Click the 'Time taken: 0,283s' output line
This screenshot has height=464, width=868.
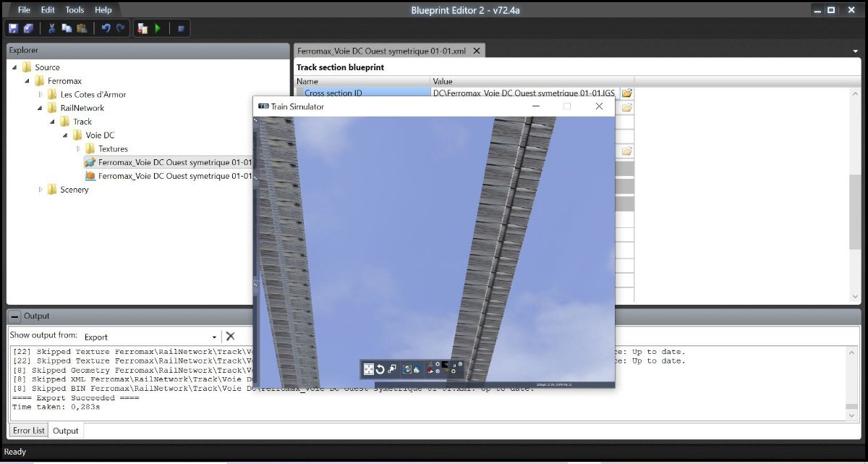coord(58,408)
